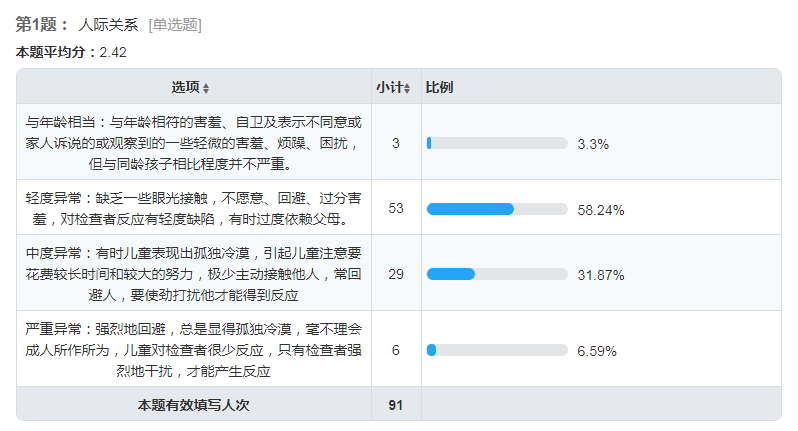Viewport: 798px width, 431px height.
Task: Click the count 29 cell
Action: [x=395, y=275]
